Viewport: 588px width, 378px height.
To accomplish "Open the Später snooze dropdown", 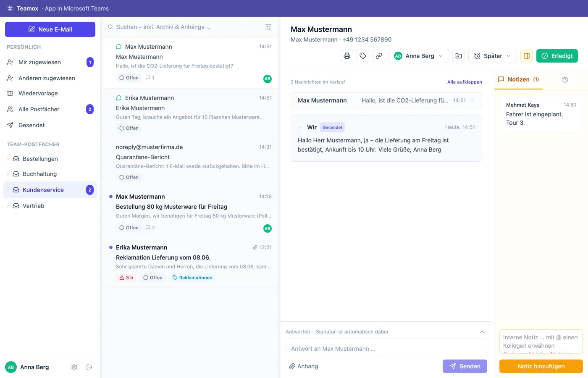I will click(x=492, y=56).
